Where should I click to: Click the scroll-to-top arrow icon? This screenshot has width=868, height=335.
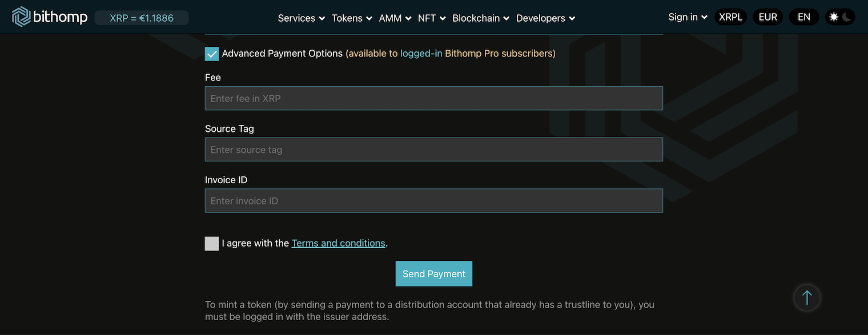tap(806, 297)
